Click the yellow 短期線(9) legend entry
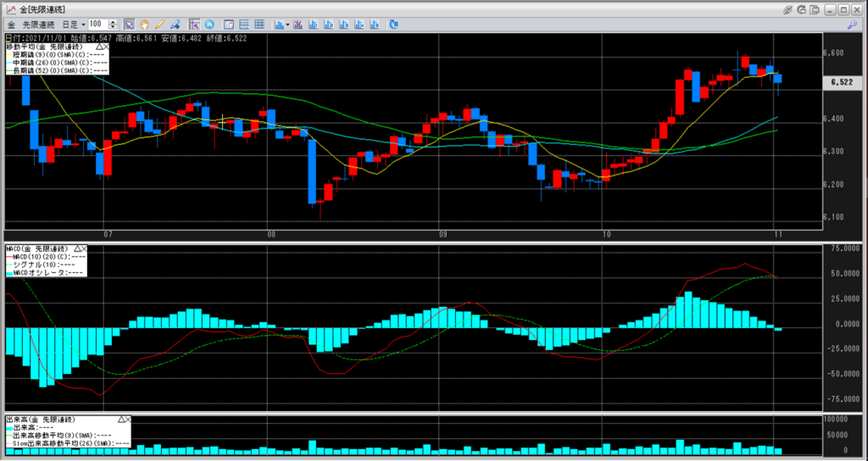The width and height of the screenshot is (868, 461). coord(57,55)
